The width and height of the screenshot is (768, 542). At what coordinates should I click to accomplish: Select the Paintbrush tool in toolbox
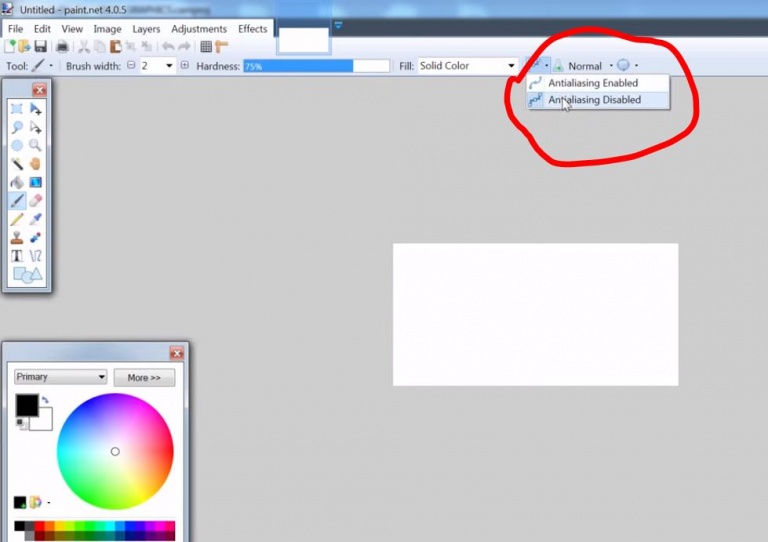17,201
